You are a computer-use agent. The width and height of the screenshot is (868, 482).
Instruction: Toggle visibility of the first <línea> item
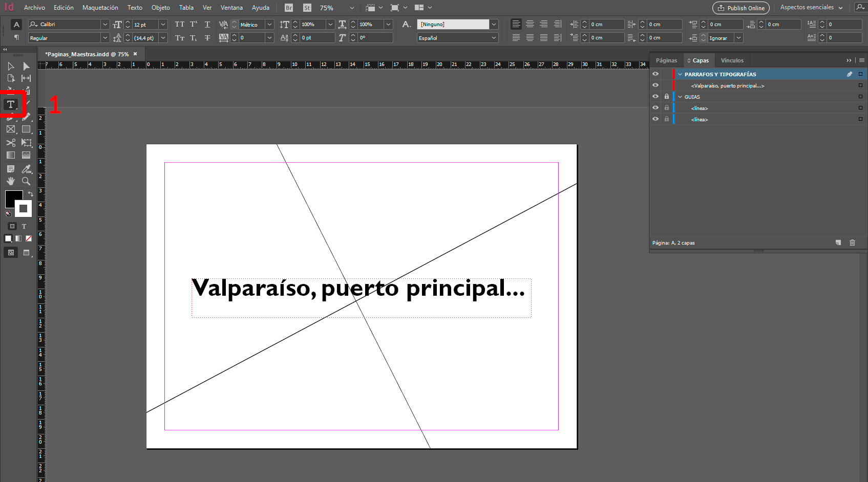click(x=655, y=107)
